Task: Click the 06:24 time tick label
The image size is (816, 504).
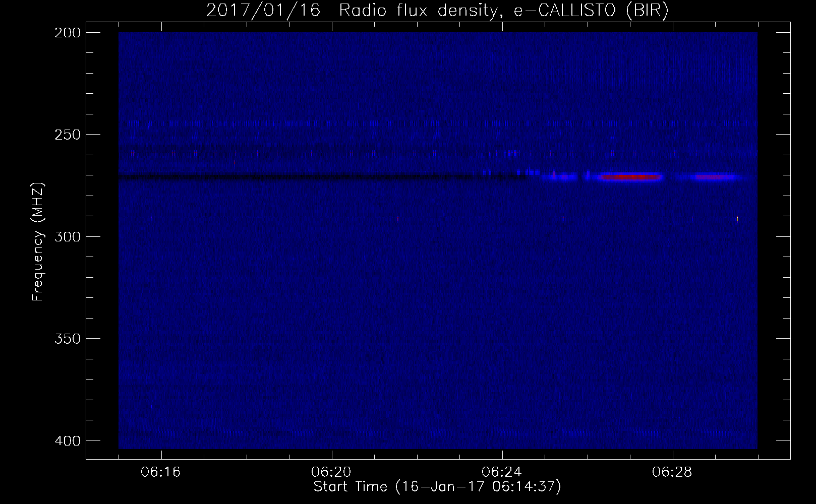Action: (502, 472)
